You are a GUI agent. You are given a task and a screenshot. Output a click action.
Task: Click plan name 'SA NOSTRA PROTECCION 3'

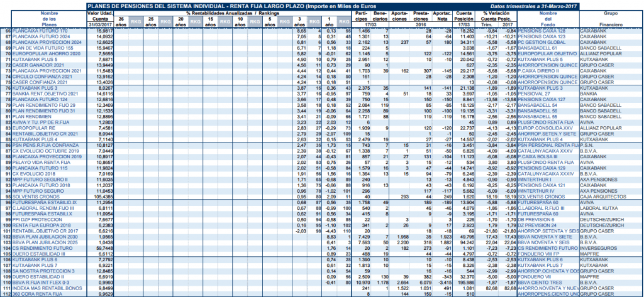43,271
